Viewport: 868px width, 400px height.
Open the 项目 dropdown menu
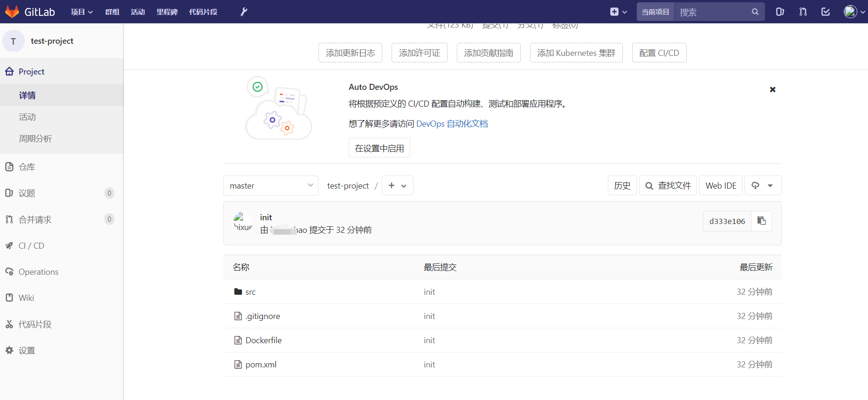pyautogui.click(x=82, y=12)
